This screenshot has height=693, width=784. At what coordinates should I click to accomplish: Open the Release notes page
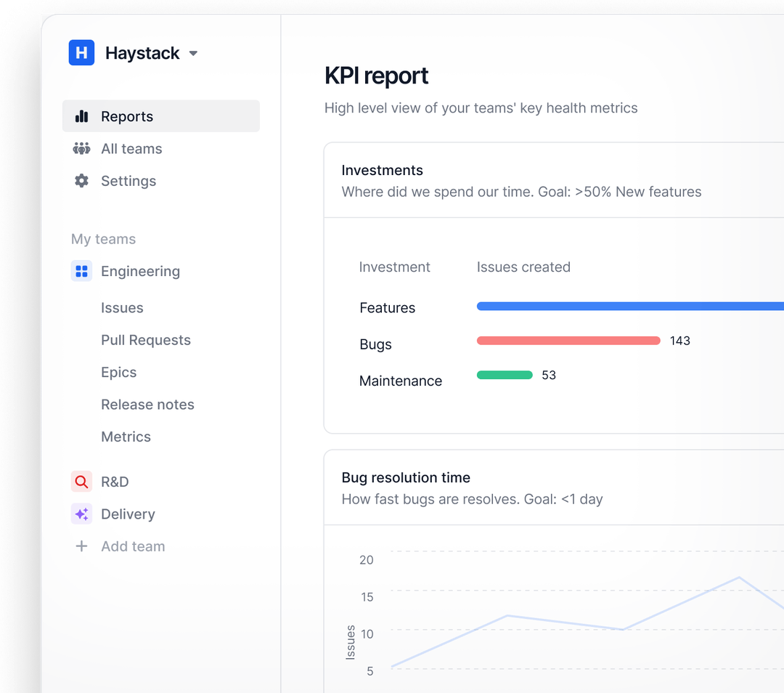click(147, 405)
